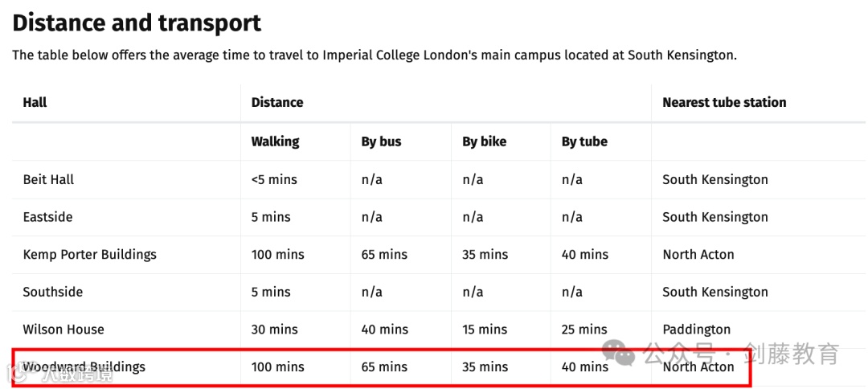Click Beit Hall's "<5 mins" walking time

(274, 179)
